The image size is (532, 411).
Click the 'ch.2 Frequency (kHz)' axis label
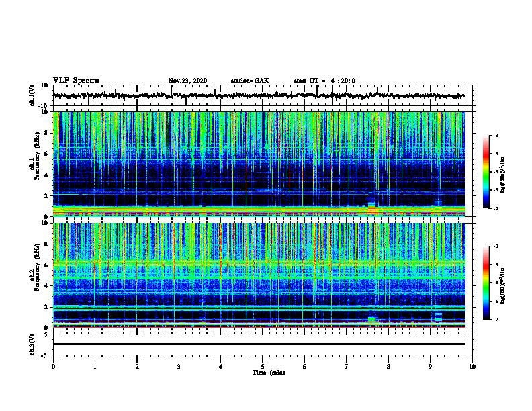pyautogui.click(x=35, y=267)
